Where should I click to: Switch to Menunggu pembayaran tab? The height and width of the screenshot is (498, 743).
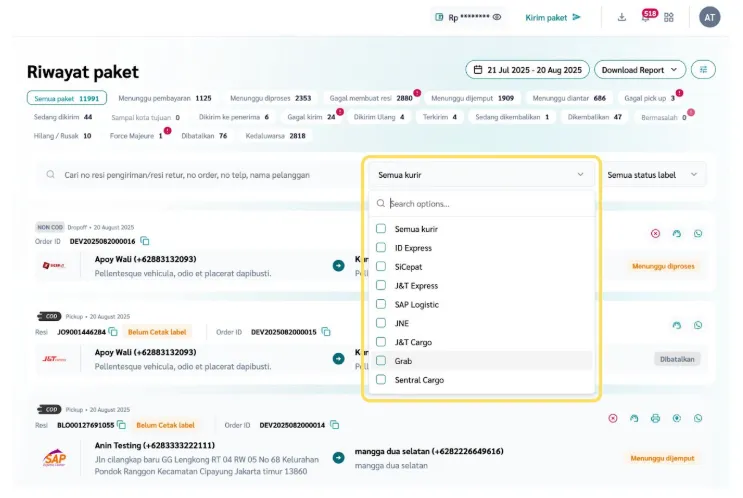tap(164, 98)
